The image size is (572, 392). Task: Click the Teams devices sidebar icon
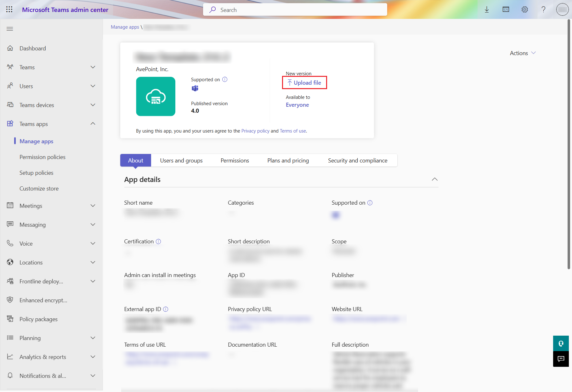tap(10, 105)
